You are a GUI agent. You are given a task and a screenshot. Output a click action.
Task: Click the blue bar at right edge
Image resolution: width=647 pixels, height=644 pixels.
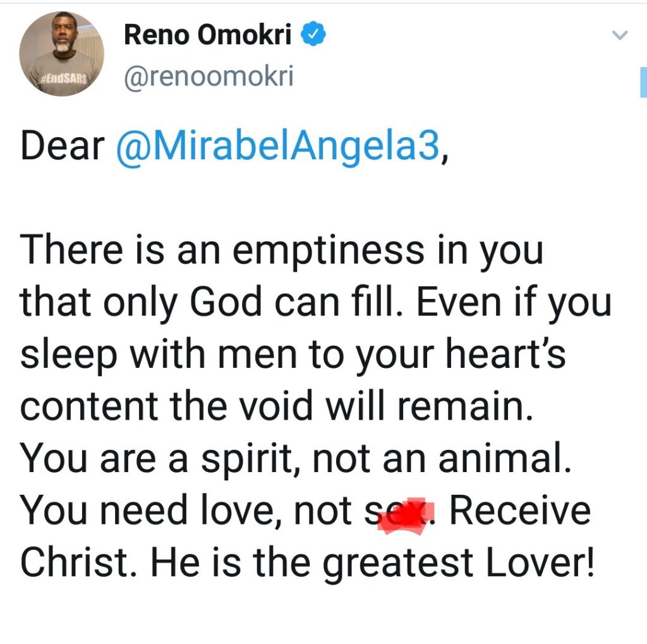point(643,83)
